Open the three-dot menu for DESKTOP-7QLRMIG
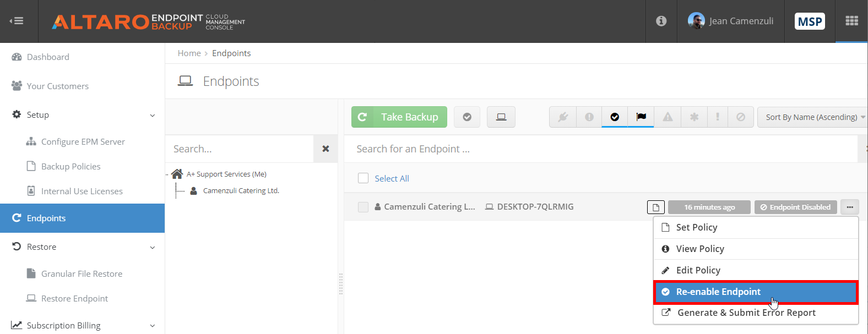 coord(850,207)
